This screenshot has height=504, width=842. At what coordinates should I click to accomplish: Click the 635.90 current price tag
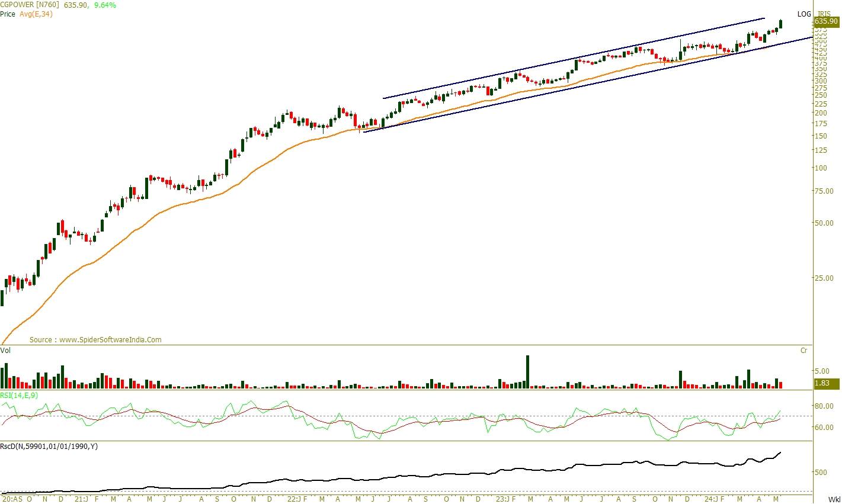pos(826,22)
